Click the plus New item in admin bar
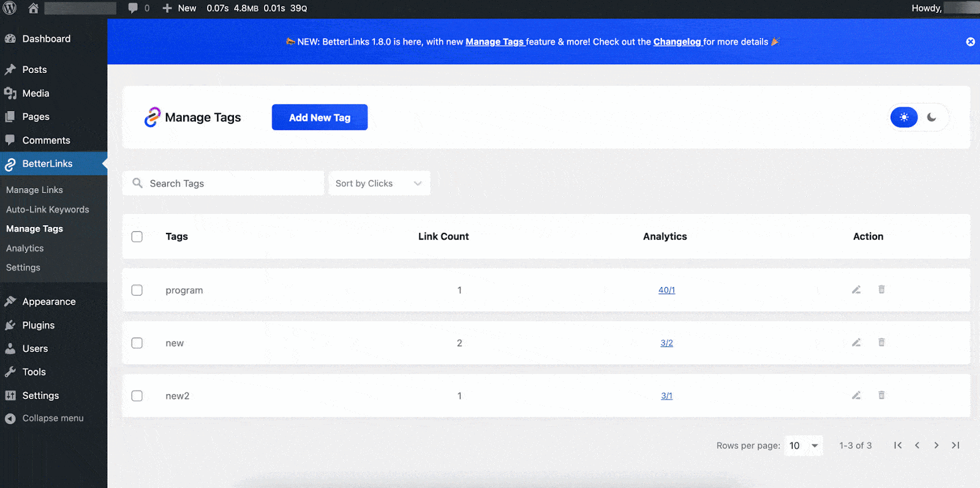 click(x=179, y=8)
